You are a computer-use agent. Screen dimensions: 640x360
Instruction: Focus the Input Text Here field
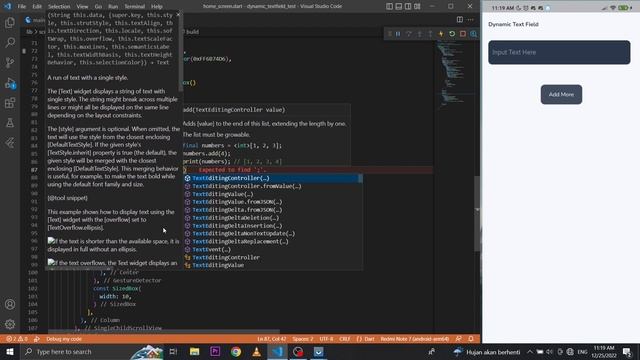click(559, 52)
